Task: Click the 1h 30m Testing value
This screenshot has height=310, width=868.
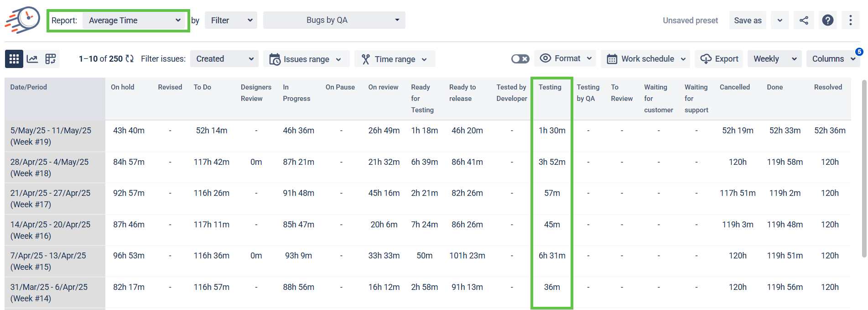Action: pyautogui.click(x=552, y=131)
